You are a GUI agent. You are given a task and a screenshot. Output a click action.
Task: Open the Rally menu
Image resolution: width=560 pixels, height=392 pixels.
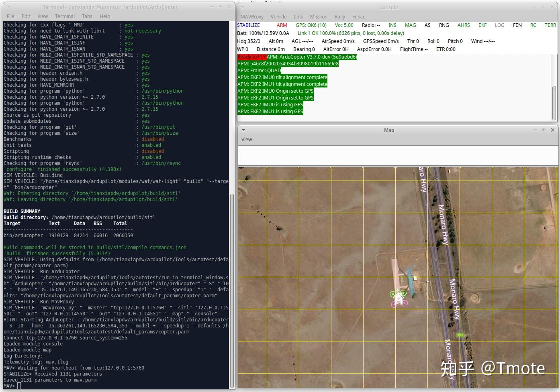coord(339,16)
